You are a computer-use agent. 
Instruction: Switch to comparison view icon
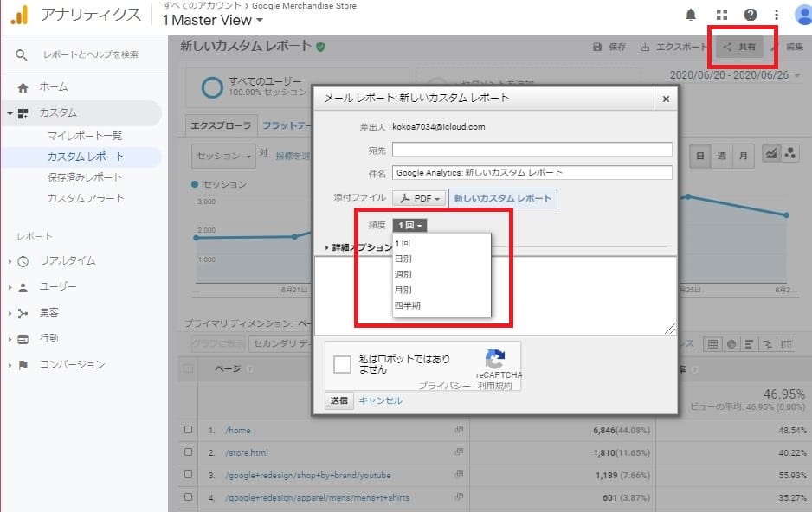click(x=768, y=344)
